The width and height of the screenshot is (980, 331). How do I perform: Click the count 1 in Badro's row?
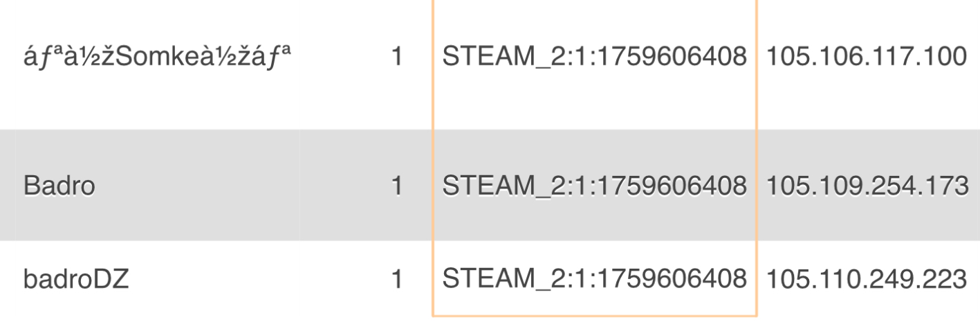tap(396, 186)
